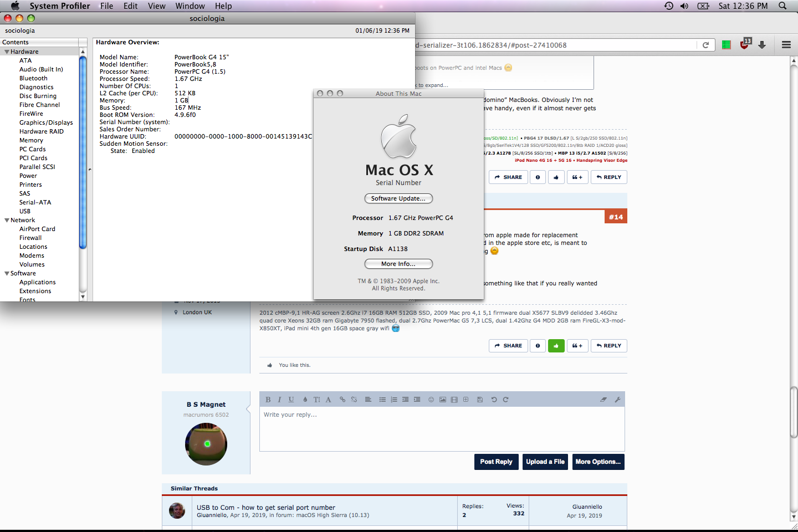The image size is (798, 532).
Task: Click Upload a File button
Action: point(545,462)
